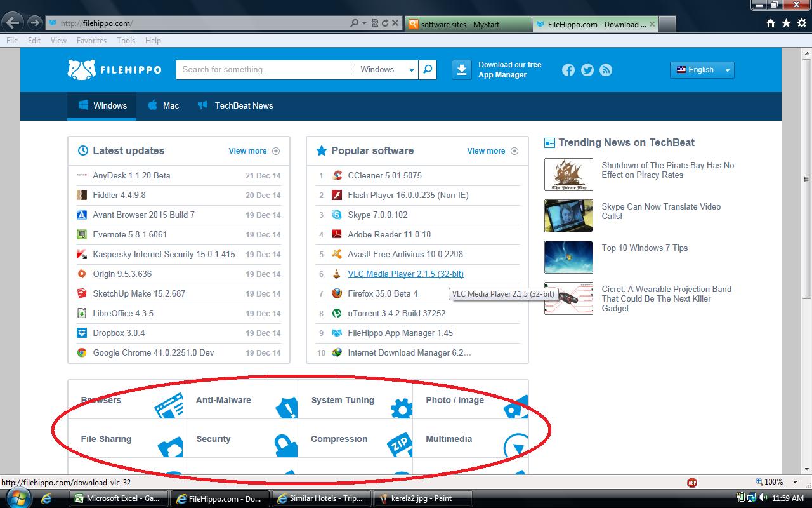Open the Favorites menu
Image resolution: width=812 pixels, height=508 pixels.
coord(91,40)
